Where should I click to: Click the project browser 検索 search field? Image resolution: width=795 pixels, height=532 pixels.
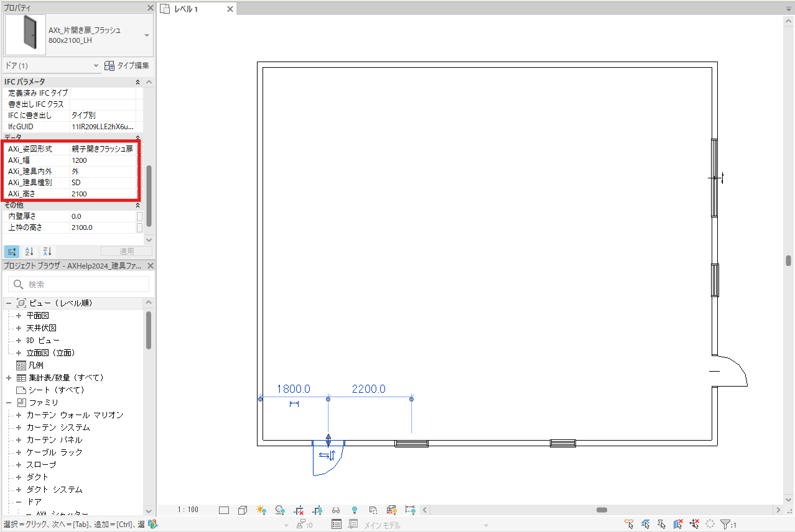coord(78,284)
